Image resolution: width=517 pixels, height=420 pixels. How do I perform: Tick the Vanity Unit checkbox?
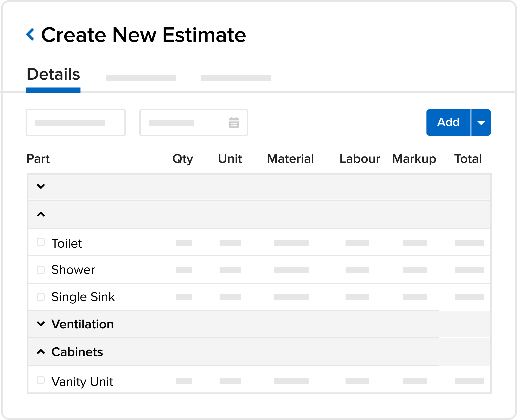click(41, 380)
